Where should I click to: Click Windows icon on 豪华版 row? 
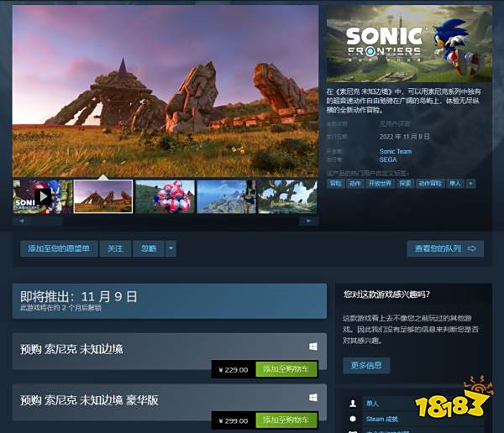click(313, 398)
